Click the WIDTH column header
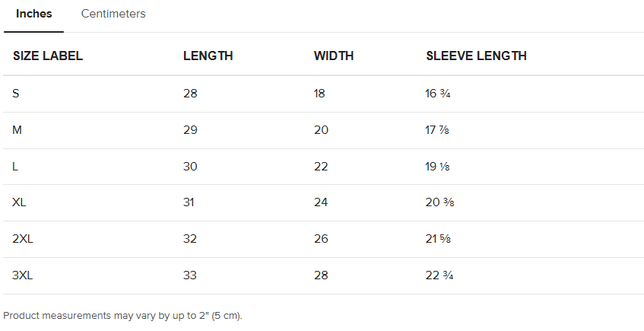The width and height of the screenshot is (644, 331). click(334, 56)
